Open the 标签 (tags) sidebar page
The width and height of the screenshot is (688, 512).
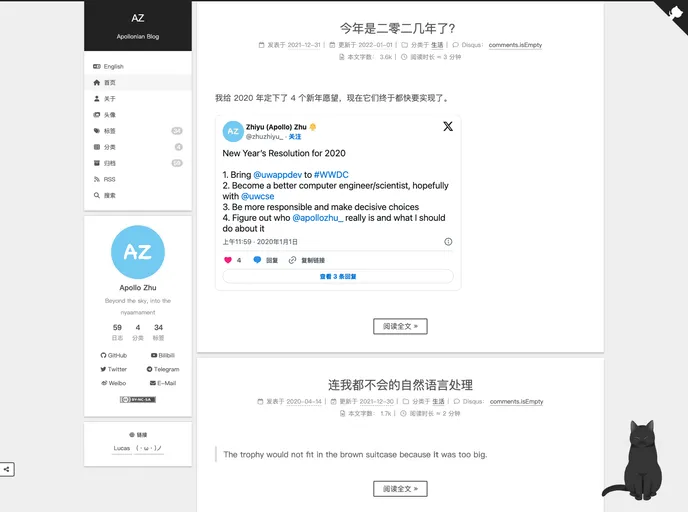[109, 131]
